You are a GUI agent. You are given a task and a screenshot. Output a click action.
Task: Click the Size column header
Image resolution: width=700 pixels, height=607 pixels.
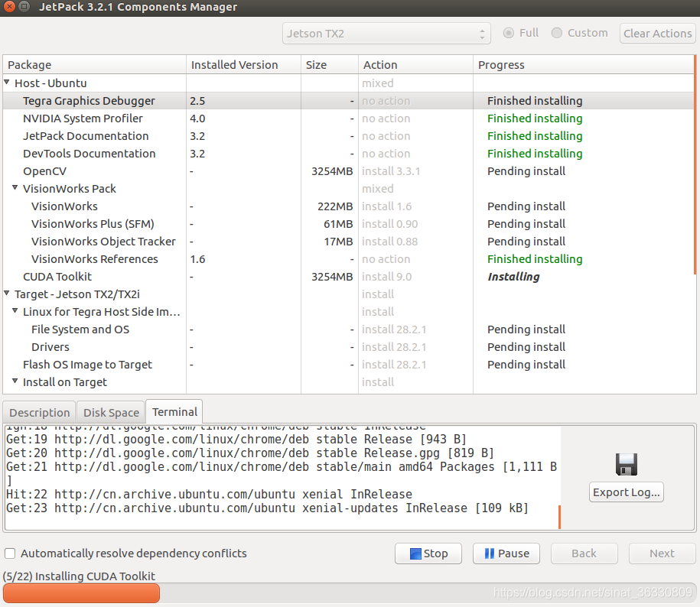[x=330, y=65]
